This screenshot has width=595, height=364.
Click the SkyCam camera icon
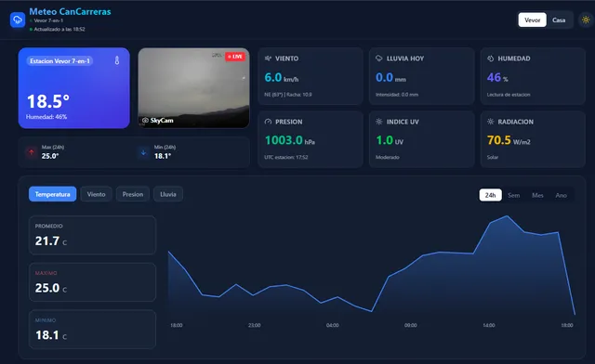tap(145, 120)
